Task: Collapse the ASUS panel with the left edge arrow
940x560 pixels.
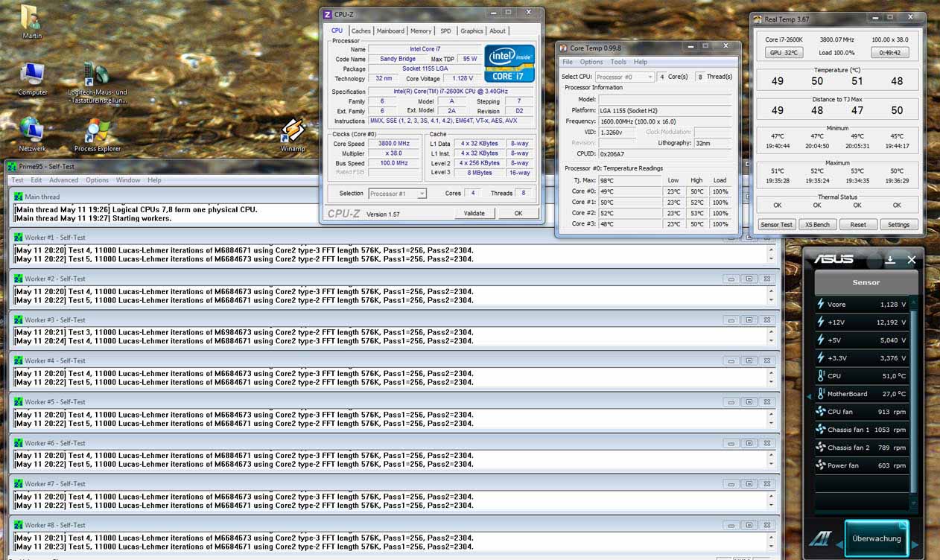Action: (x=809, y=397)
